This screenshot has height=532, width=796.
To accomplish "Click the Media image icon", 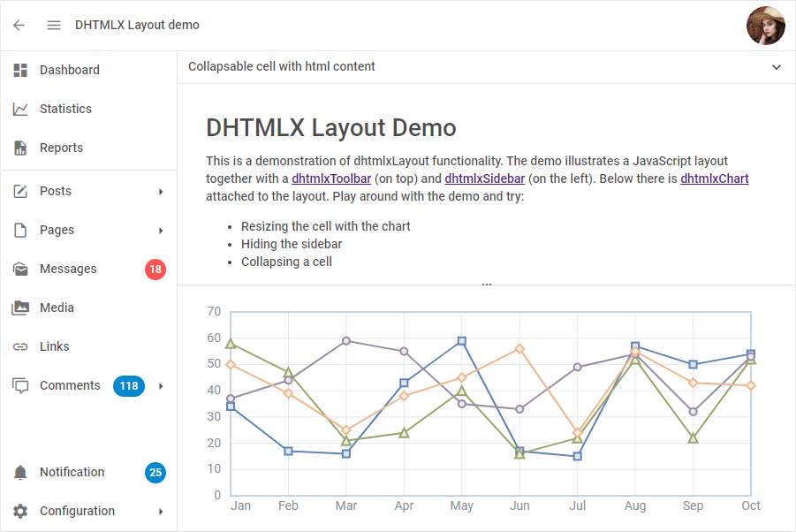I will (x=20, y=308).
